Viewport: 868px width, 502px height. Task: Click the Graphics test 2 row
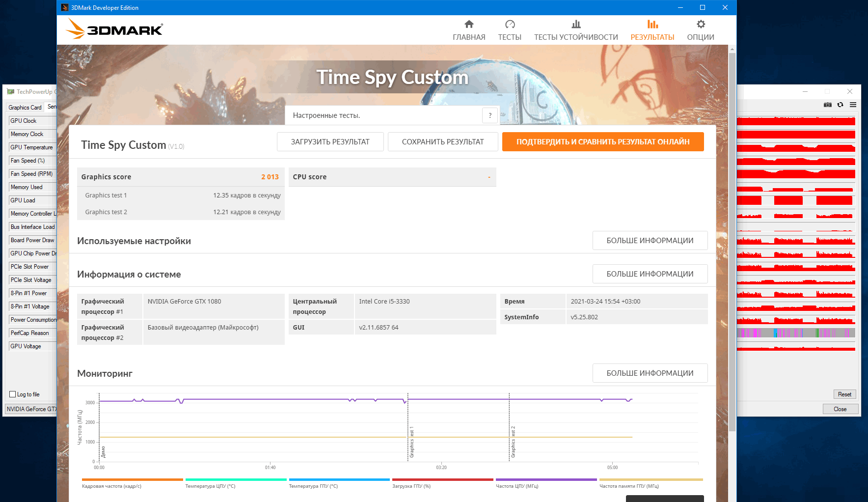[181, 212]
